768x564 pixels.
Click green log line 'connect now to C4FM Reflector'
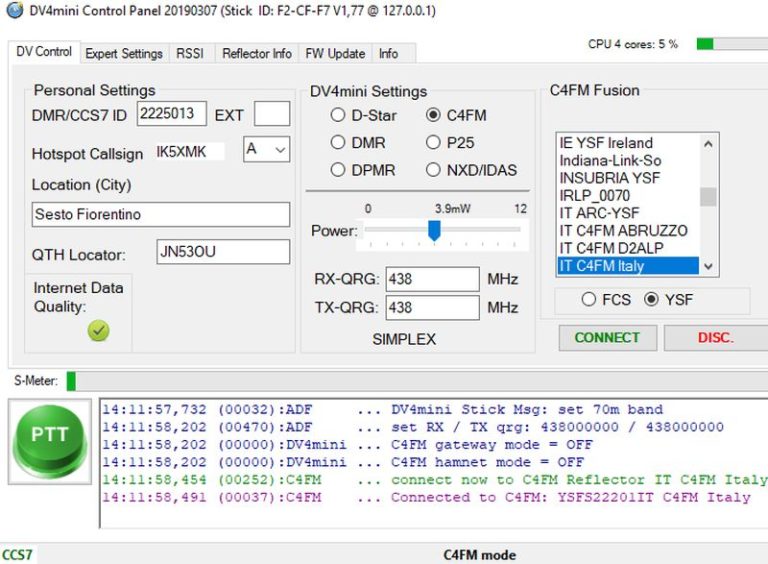point(435,480)
